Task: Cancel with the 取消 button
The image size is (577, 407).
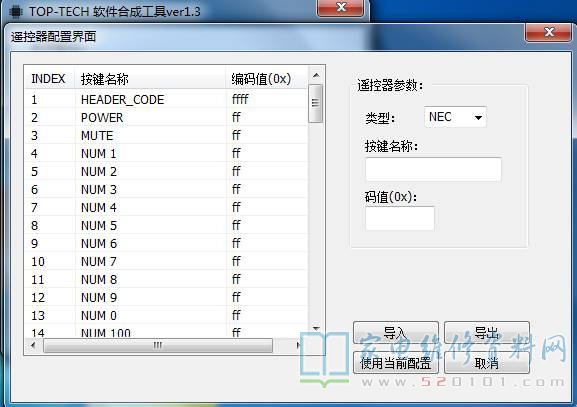Action: pos(486,363)
